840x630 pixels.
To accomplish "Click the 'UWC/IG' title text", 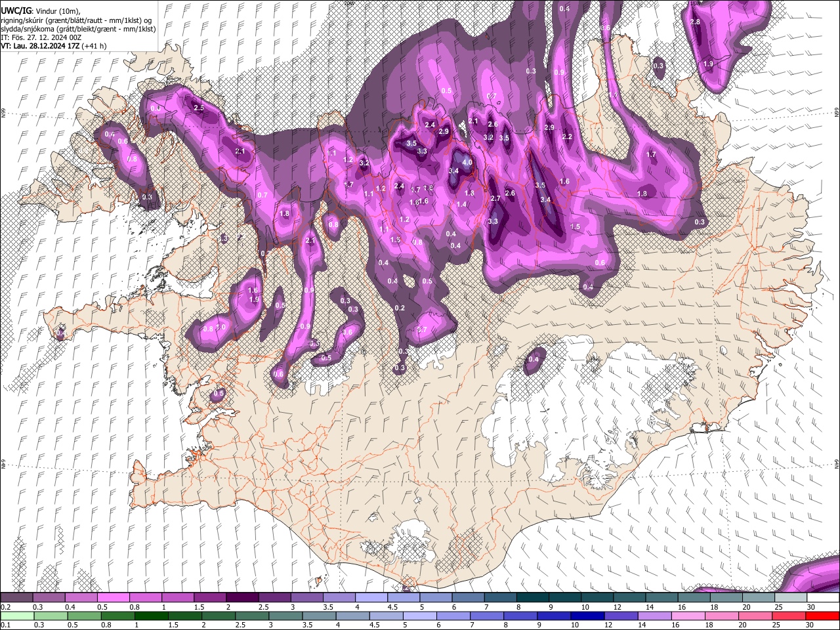I will pos(16,10).
